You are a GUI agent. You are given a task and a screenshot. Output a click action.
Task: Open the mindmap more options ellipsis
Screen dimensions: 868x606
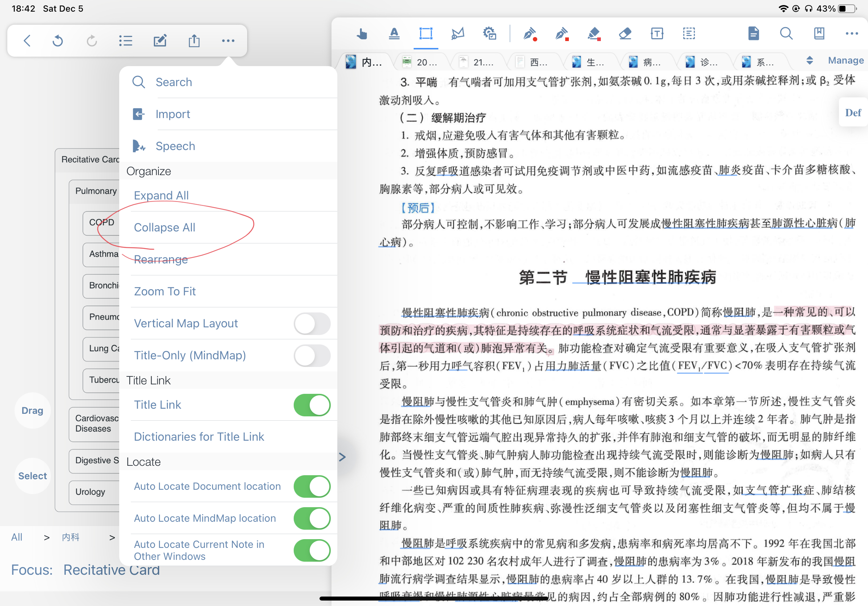(228, 40)
